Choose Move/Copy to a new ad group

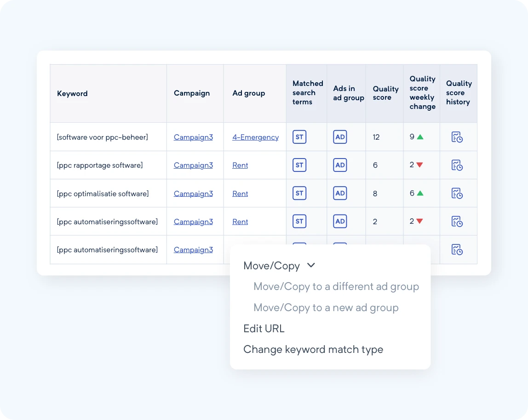point(326,307)
